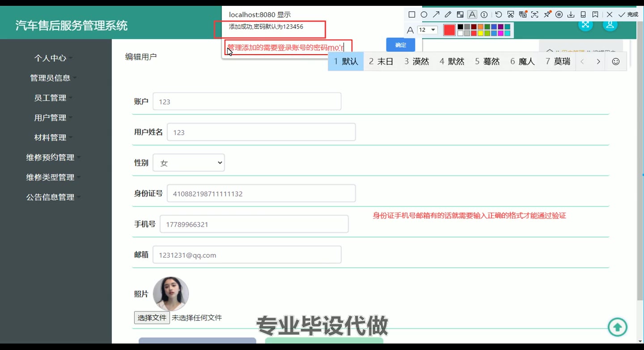Image resolution: width=644 pixels, height=350 pixels.
Task: Go to previous IME candidate page
Action: [582, 61]
